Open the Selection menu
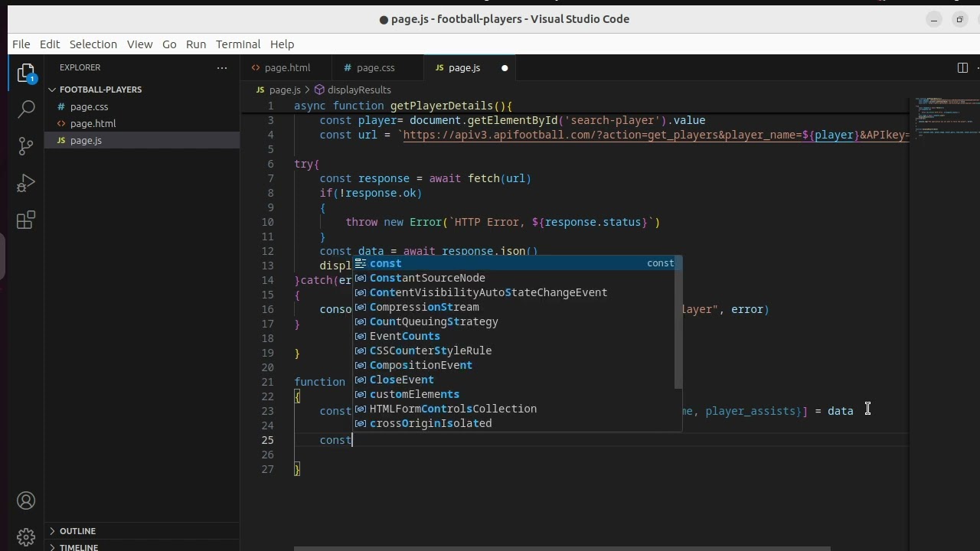Screen dimensions: 980x551 pyautogui.click(x=93, y=44)
